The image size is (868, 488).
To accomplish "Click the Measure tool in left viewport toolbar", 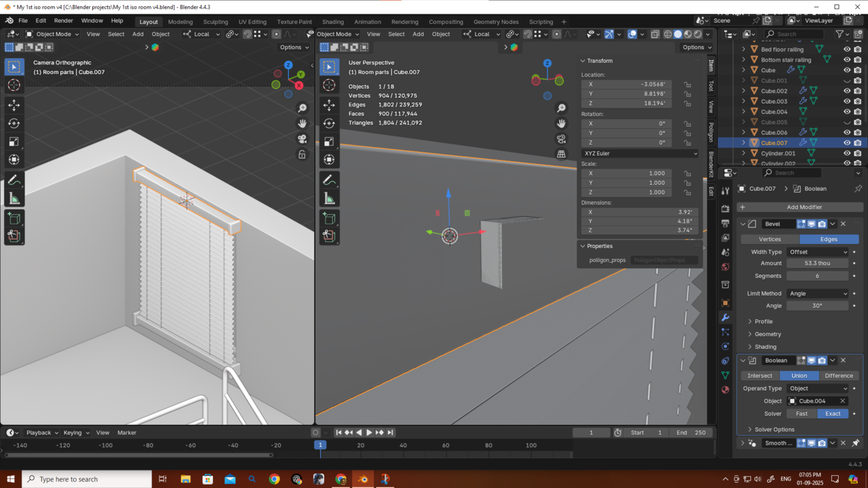I will [x=14, y=199].
